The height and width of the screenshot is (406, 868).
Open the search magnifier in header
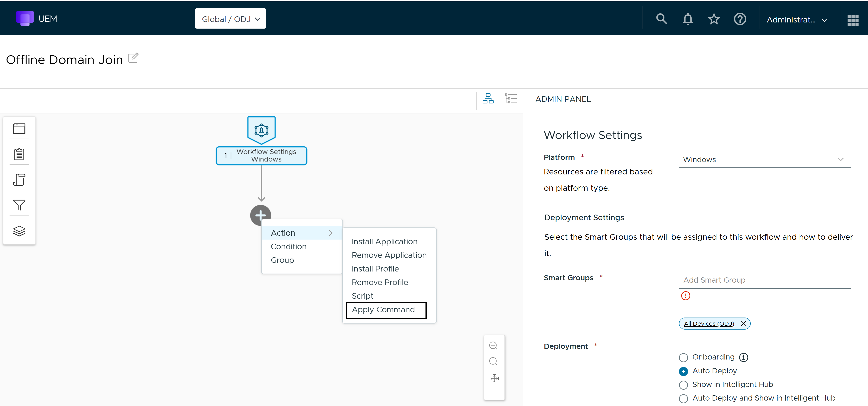(661, 19)
